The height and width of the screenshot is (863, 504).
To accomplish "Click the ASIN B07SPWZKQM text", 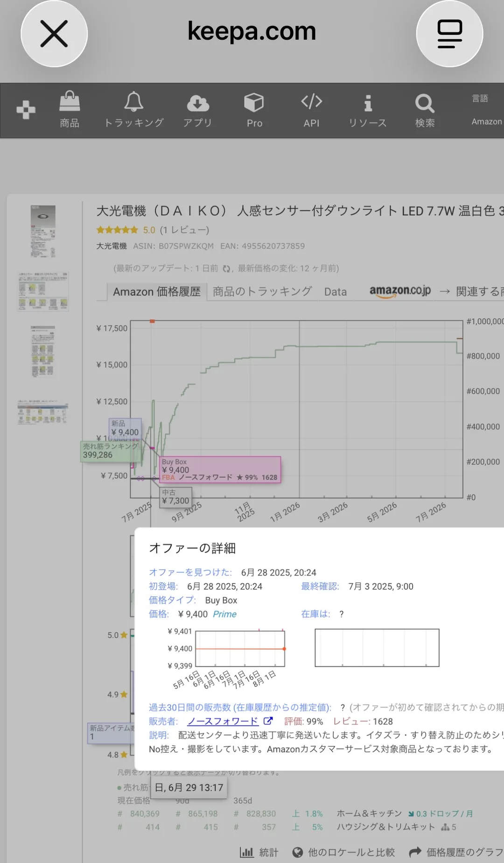I will click(173, 246).
